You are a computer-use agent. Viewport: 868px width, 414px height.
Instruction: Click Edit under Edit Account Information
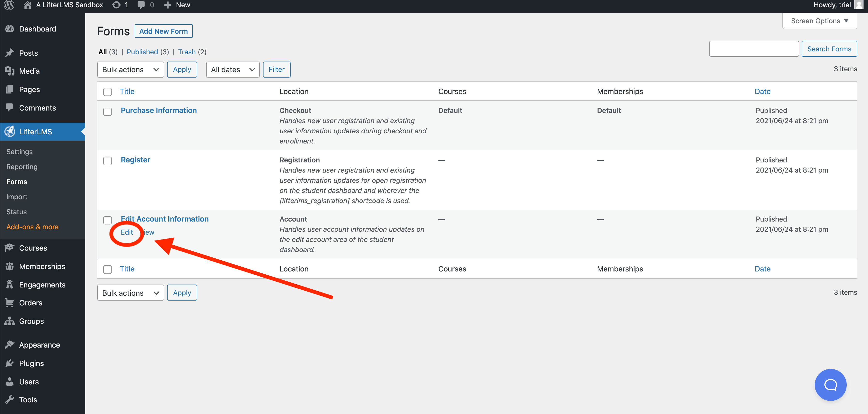[x=127, y=232]
